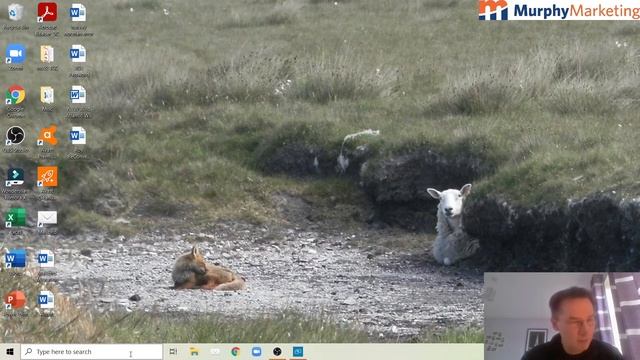Launch the Word application desktop shortcut

16,259
